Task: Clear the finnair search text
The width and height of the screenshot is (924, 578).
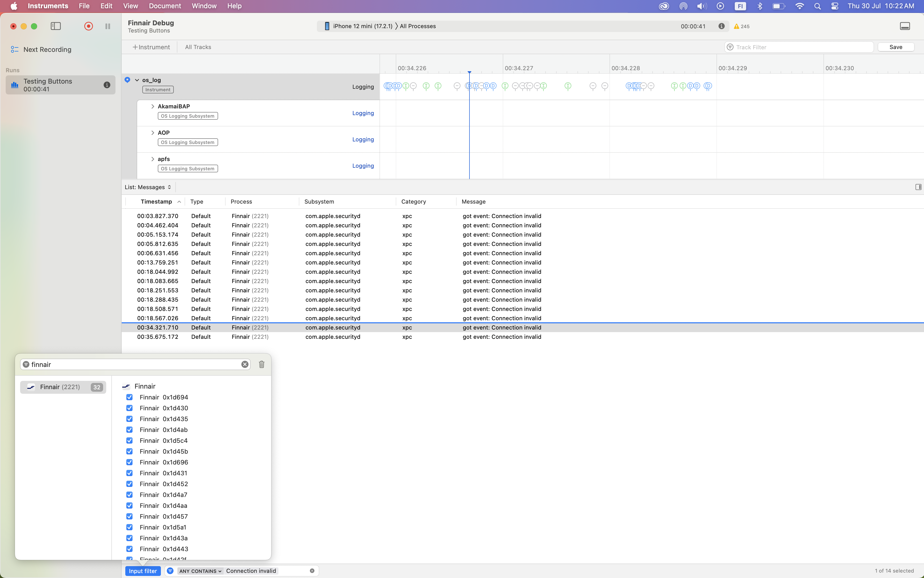Action: [245, 364]
